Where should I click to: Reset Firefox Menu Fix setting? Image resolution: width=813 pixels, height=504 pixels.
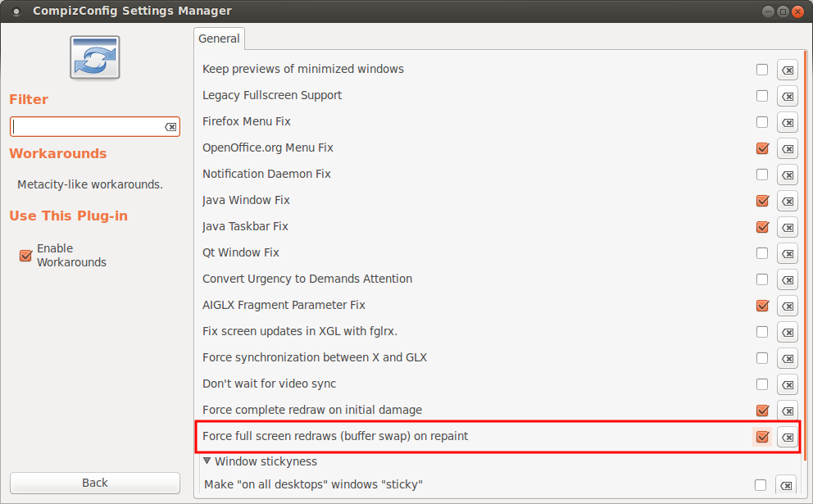point(787,122)
